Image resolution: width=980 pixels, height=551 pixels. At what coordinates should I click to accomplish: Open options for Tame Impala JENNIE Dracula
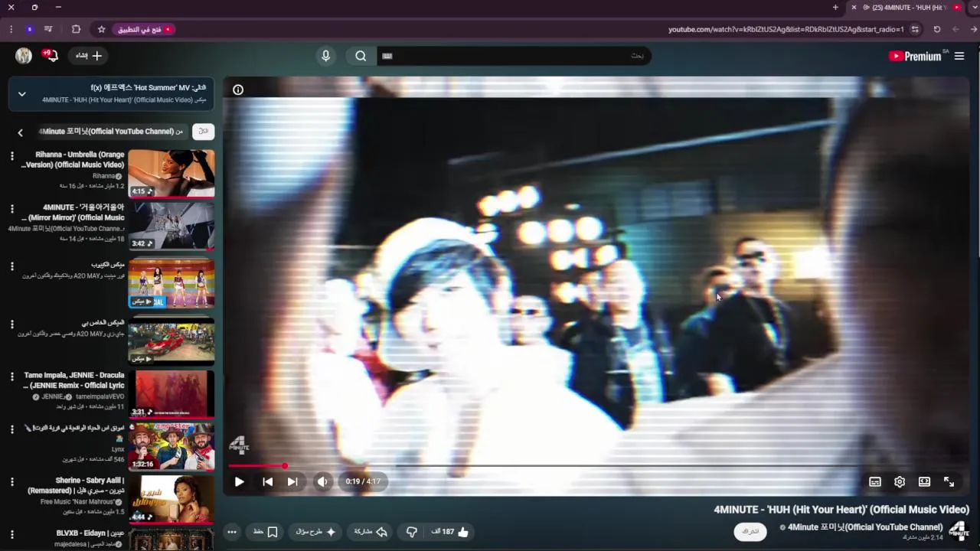[x=11, y=377]
